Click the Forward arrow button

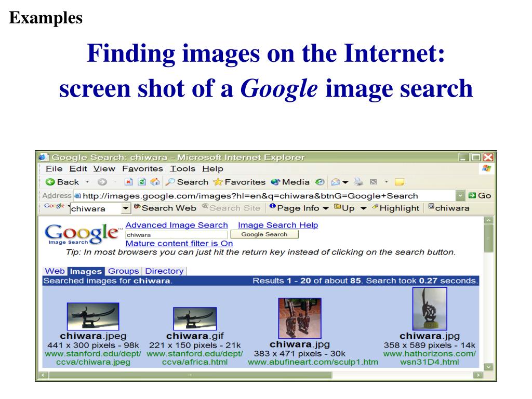[x=102, y=182]
